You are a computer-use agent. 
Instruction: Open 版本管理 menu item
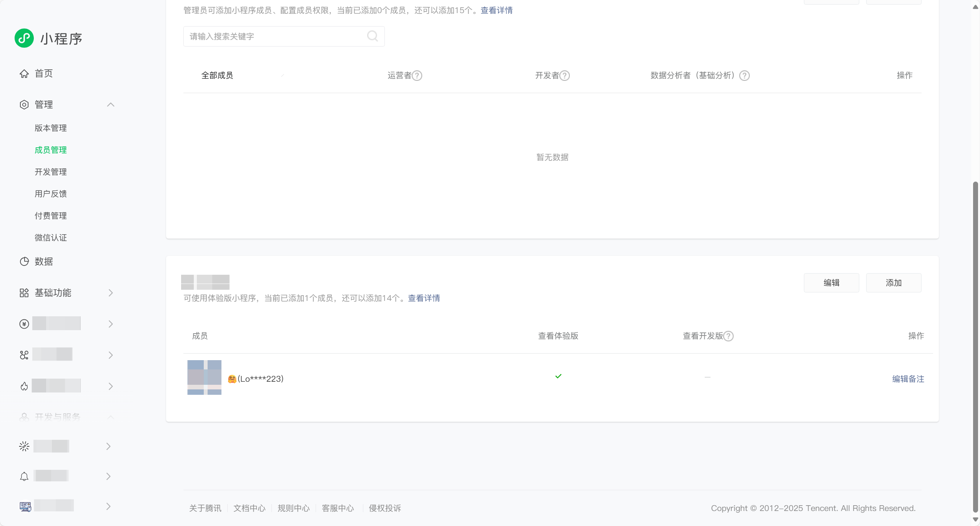[x=51, y=128]
